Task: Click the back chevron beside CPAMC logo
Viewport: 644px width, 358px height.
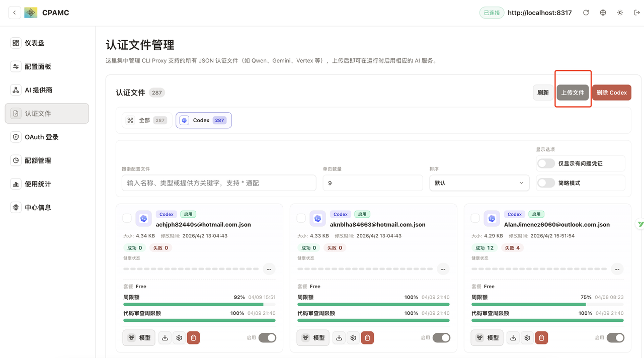Action: (15, 13)
